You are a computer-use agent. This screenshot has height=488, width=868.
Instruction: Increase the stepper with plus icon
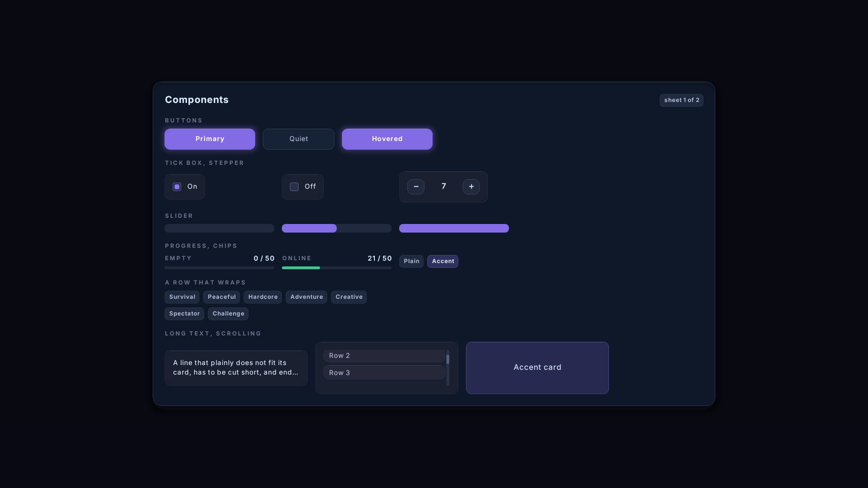click(x=471, y=187)
